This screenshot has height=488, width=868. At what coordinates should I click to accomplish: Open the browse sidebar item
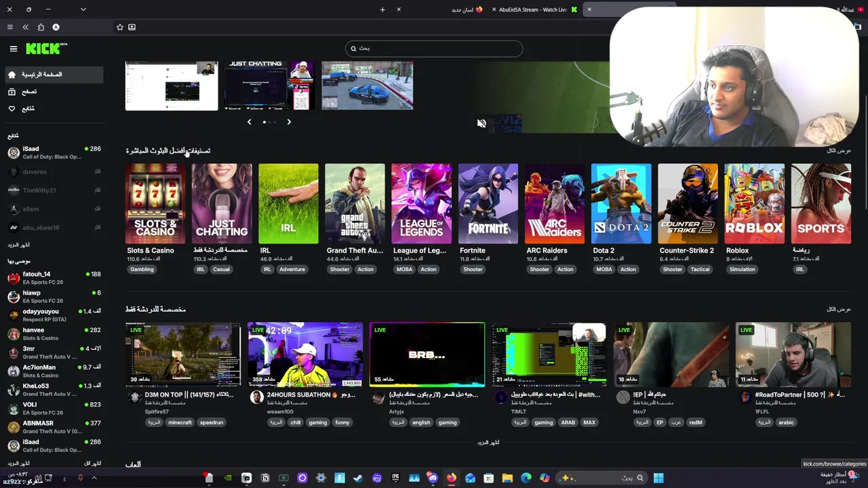pyautogui.click(x=53, y=91)
